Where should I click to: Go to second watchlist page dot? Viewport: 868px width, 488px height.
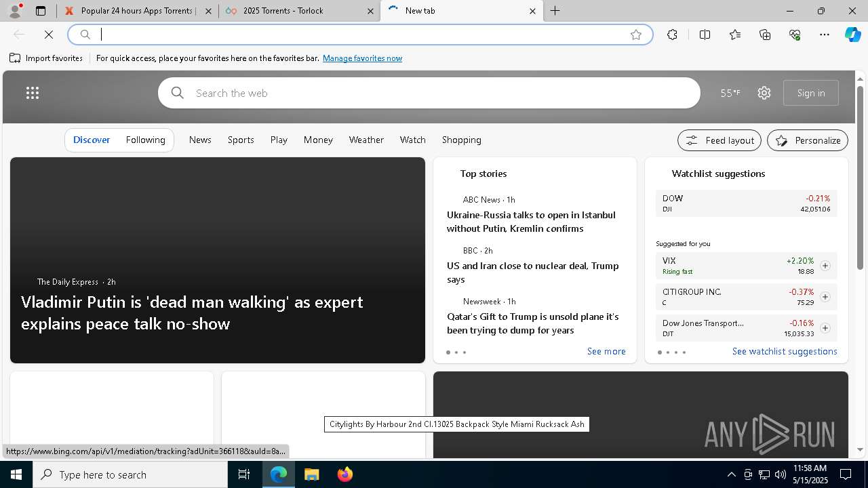[668, 352]
